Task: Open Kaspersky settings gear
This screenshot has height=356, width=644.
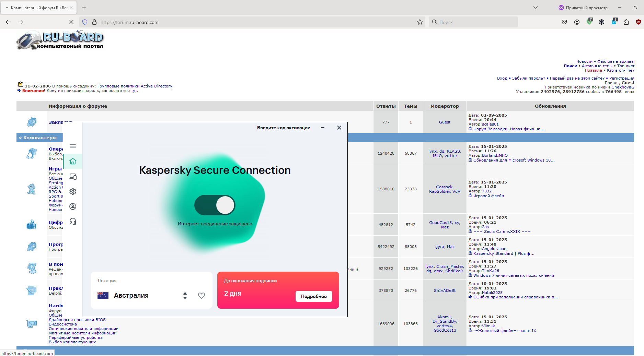Action: (x=73, y=191)
